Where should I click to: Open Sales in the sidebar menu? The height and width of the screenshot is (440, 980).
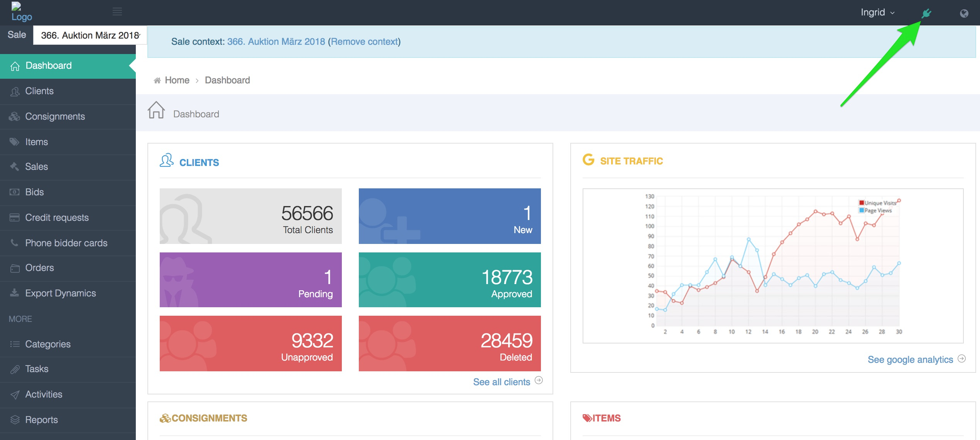pos(68,167)
